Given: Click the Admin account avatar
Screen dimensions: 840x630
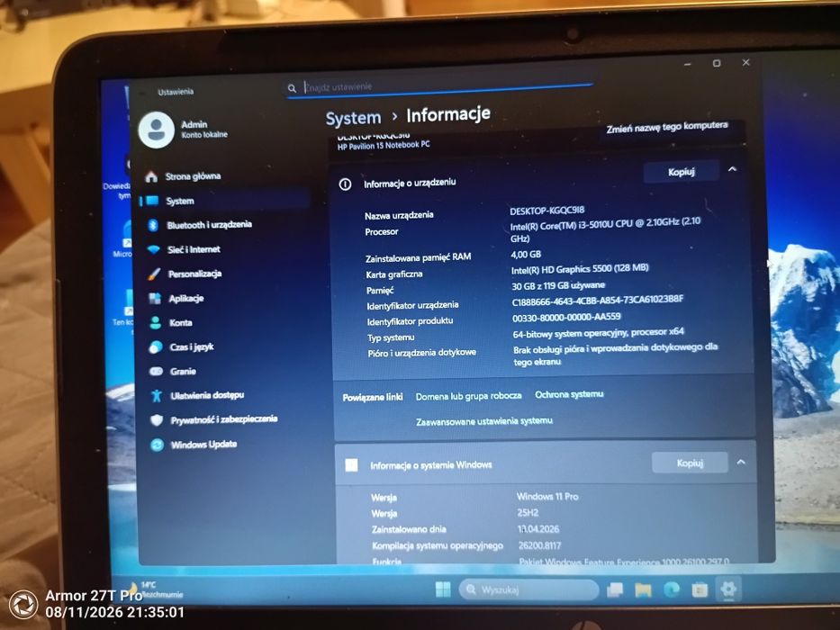Looking at the screenshot, I should coord(157,130).
